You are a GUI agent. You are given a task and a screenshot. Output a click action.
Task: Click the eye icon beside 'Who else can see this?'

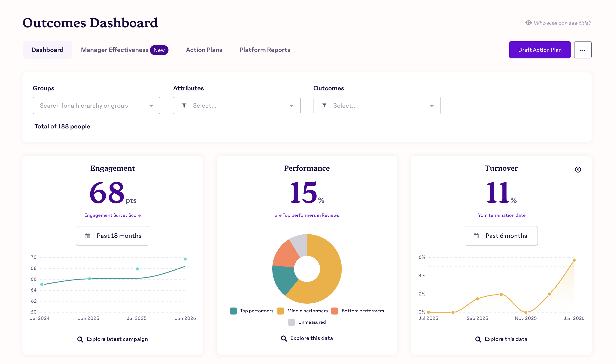pos(528,23)
